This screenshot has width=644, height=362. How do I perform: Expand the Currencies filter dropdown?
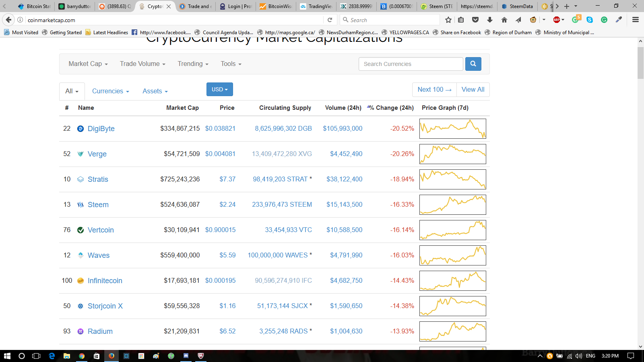[111, 91]
